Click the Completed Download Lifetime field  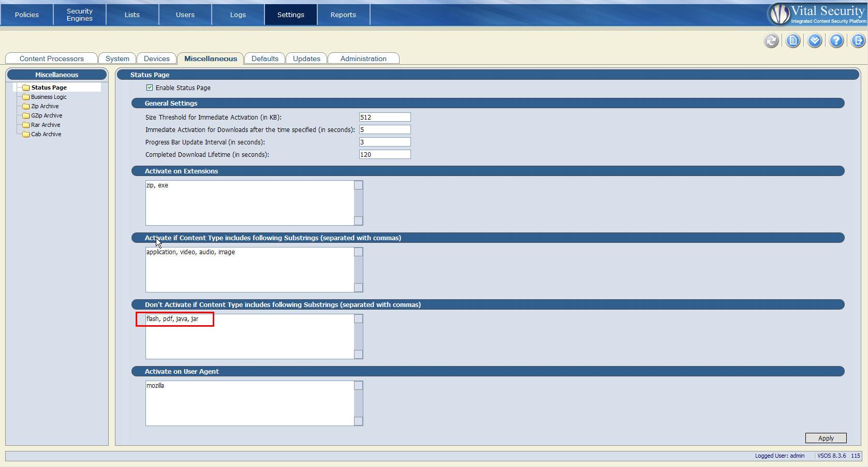[x=385, y=154]
